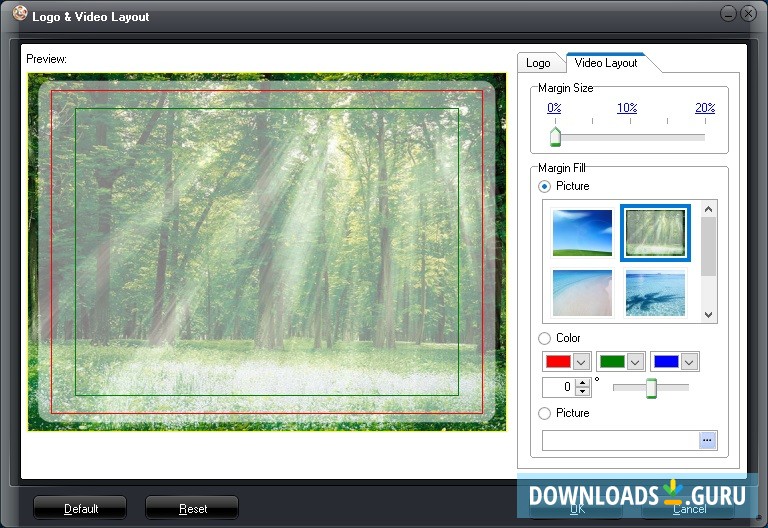Click thumbnail list scroll up arrow
The height and width of the screenshot is (528, 768).
[x=708, y=209]
